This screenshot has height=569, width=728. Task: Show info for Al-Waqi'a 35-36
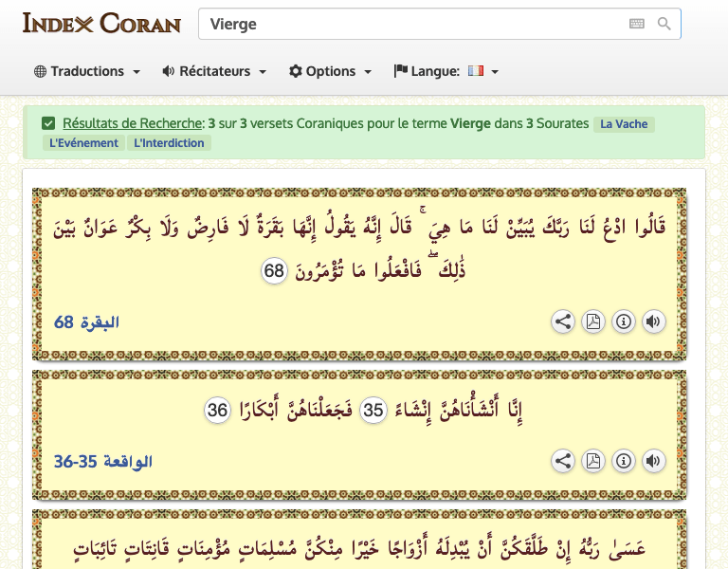(x=623, y=461)
